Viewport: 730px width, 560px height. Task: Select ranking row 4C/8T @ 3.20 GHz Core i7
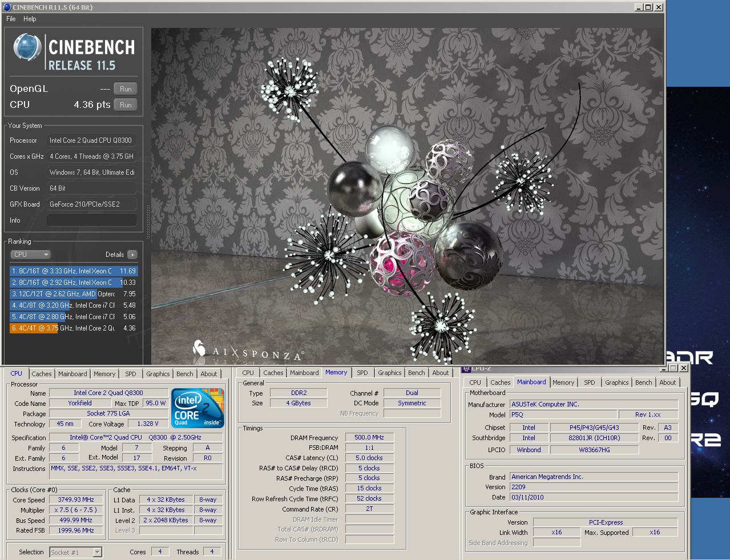point(74,305)
